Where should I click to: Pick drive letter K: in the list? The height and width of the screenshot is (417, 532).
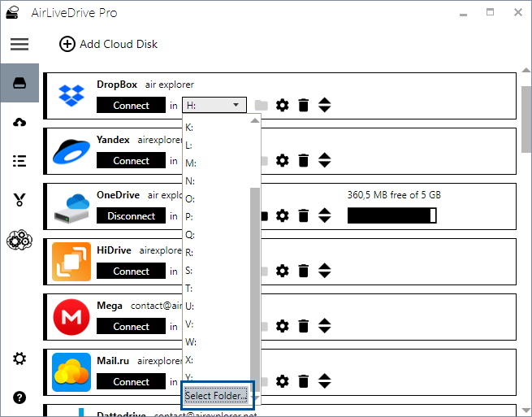tap(190, 128)
